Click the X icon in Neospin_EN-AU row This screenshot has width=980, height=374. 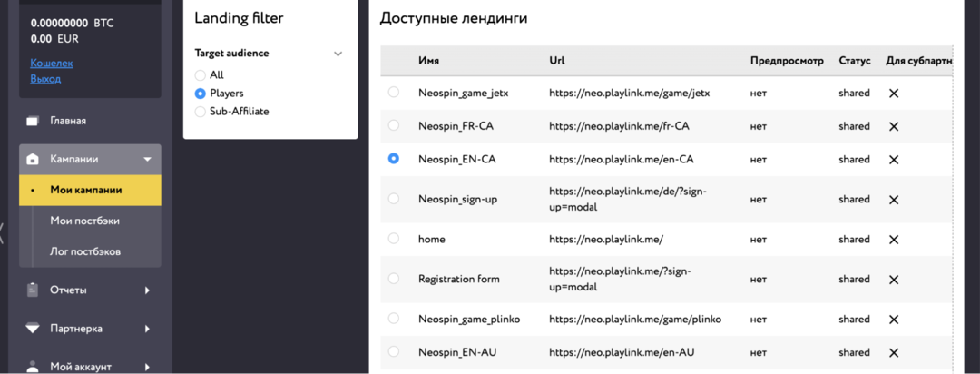[x=893, y=352]
